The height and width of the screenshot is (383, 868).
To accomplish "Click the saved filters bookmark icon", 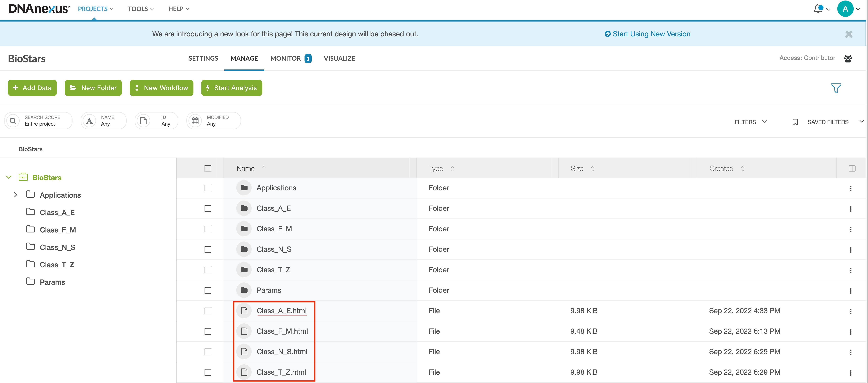I will [x=795, y=122].
